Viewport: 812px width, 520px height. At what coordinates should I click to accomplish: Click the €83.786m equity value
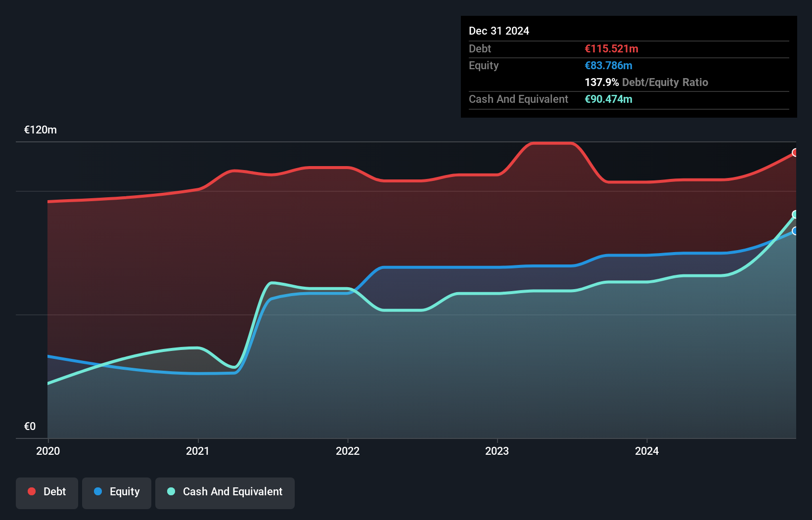(609, 65)
